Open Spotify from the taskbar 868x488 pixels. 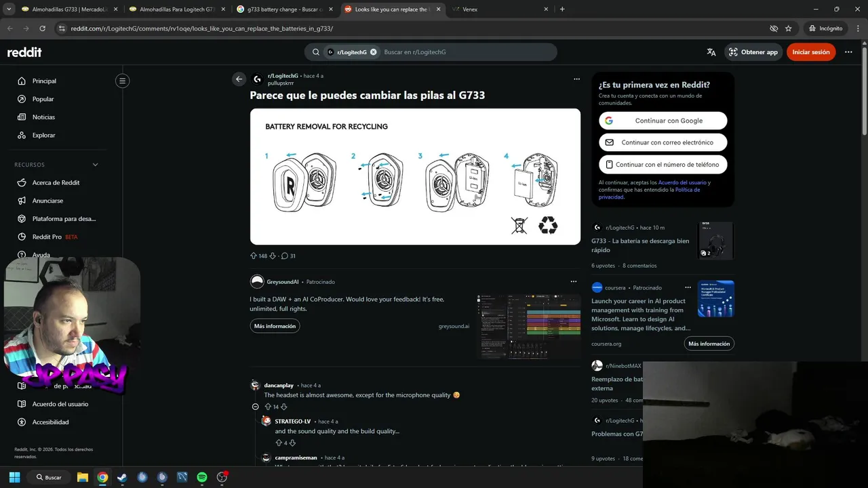pyautogui.click(x=202, y=477)
